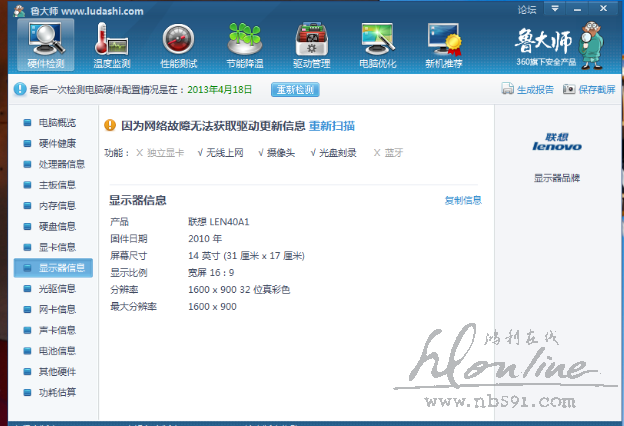Open the 论坛 forum link in title bar

click(527, 9)
